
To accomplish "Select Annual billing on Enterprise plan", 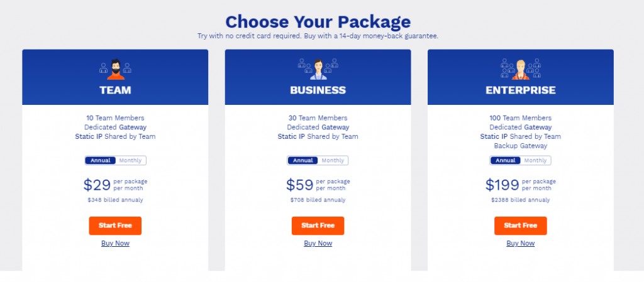I will tap(506, 160).
